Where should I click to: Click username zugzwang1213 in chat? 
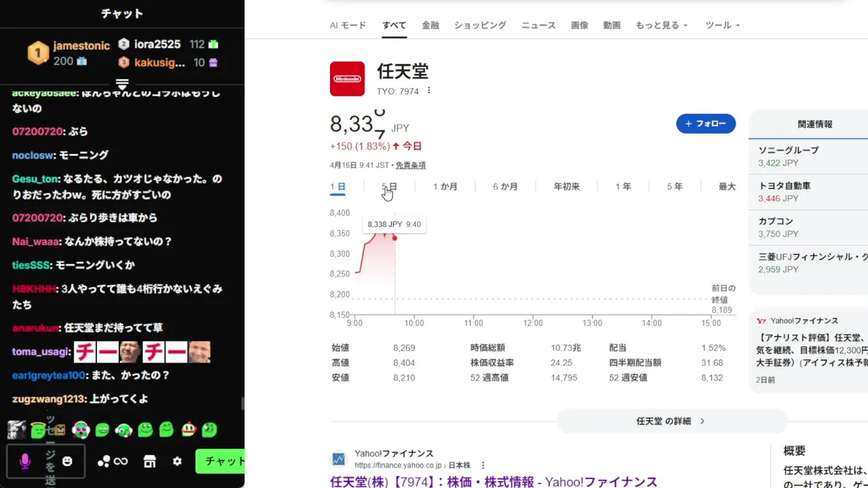coord(50,399)
